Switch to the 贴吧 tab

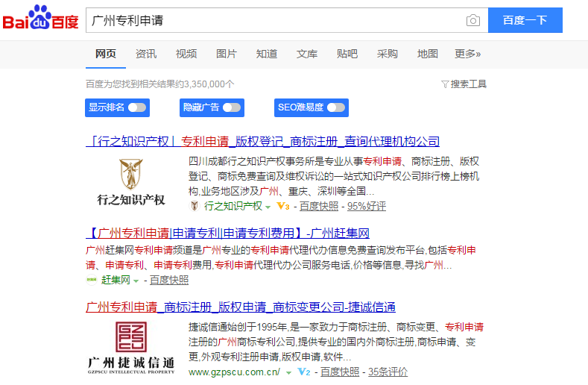point(347,54)
